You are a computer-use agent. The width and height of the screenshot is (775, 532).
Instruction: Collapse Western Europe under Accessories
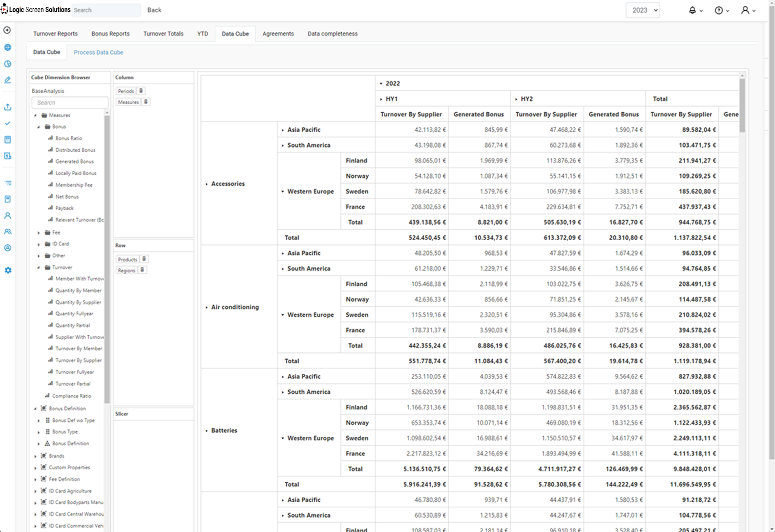(x=283, y=192)
